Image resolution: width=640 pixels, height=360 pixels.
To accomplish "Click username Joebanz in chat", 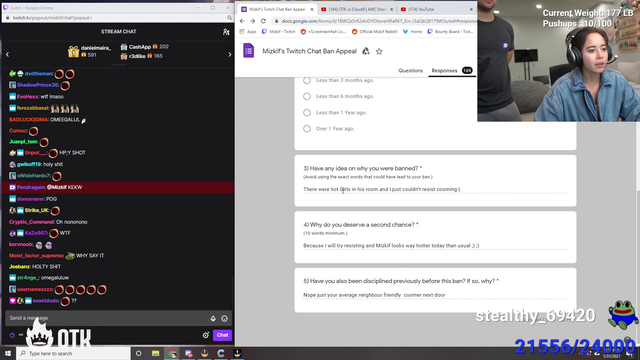I will tap(19, 267).
